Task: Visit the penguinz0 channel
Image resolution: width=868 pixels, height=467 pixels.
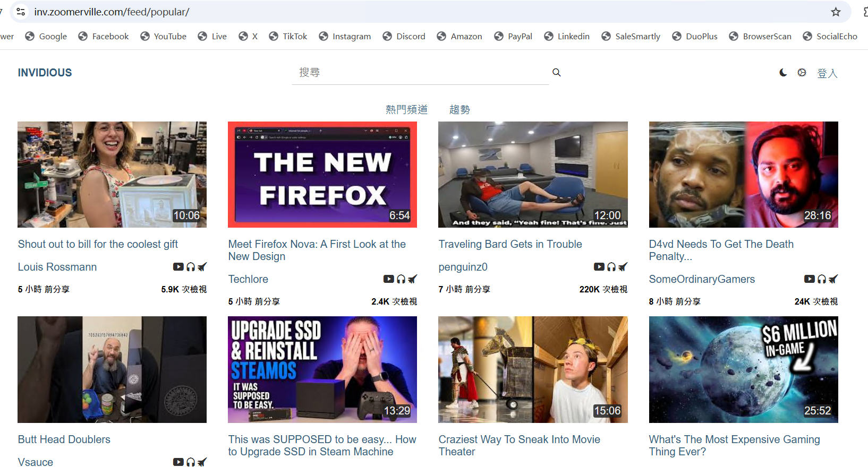Action: [463, 267]
